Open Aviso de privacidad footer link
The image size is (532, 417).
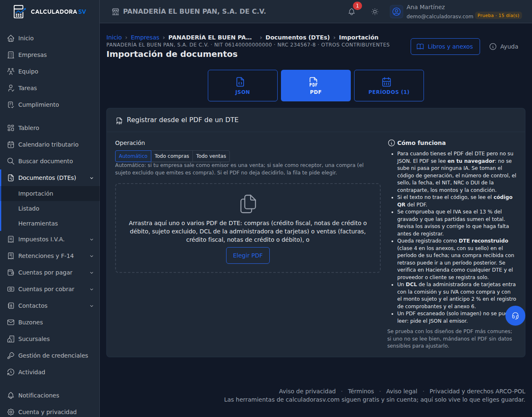click(x=307, y=391)
